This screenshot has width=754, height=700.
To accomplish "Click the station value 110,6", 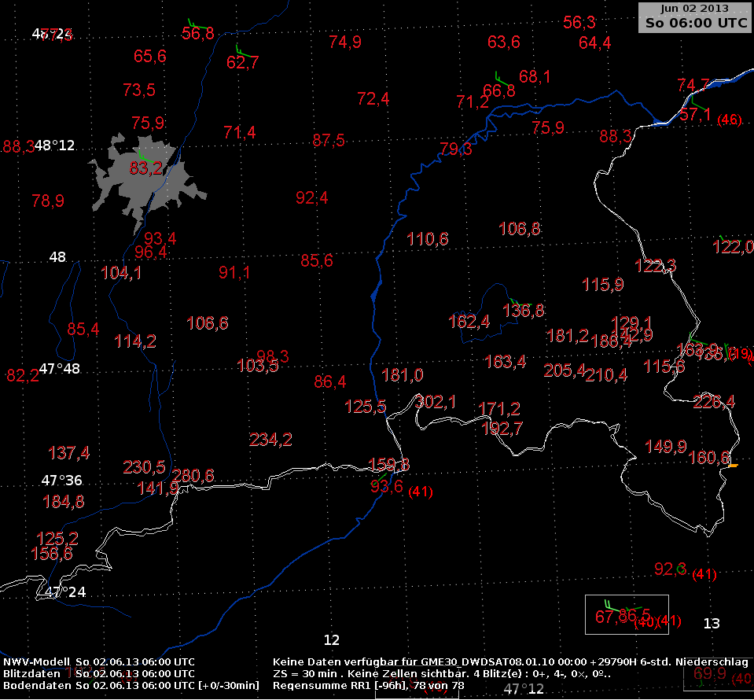I will pyautogui.click(x=428, y=239).
